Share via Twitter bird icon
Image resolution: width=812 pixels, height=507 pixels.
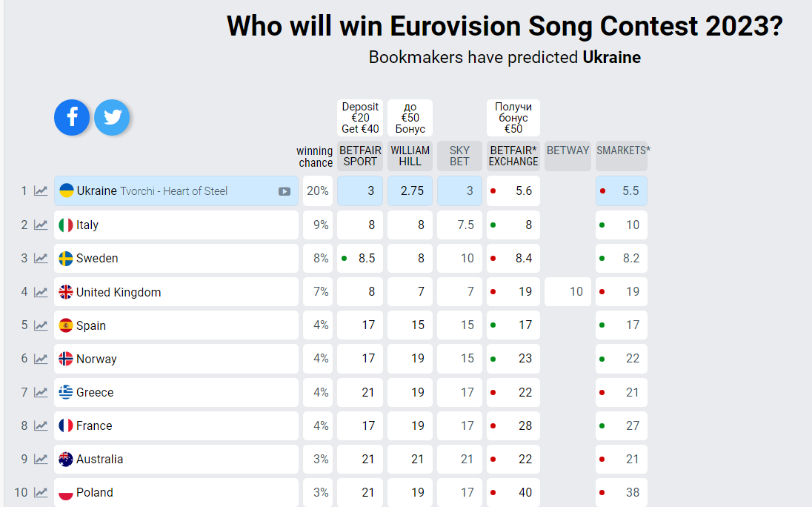[112, 117]
